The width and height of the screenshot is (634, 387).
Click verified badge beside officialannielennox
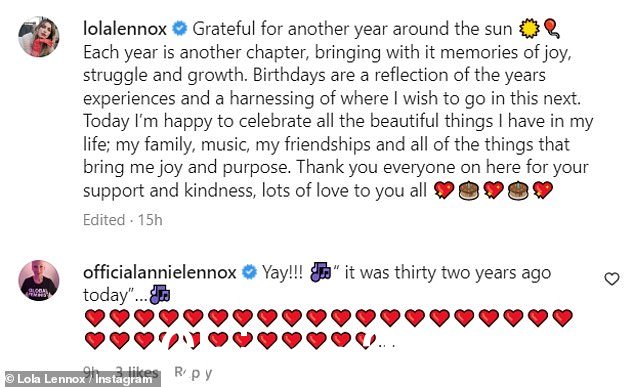249,273
